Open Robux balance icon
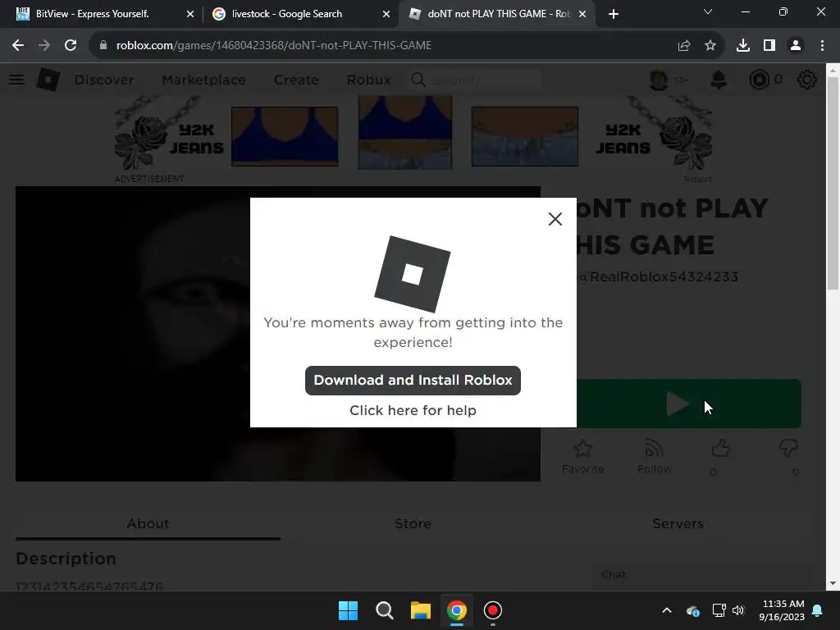 [759, 80]
